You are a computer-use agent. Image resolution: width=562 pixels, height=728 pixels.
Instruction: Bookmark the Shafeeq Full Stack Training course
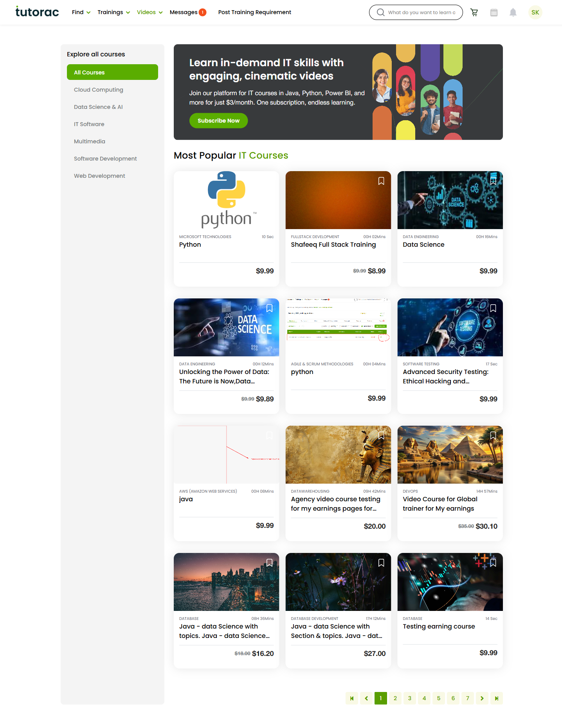point(381,181)
